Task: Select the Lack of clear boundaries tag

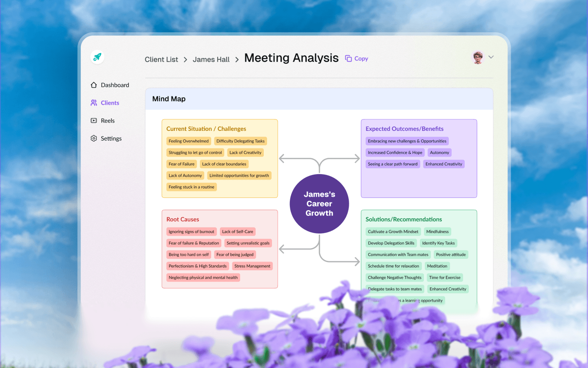Action: 224,164
